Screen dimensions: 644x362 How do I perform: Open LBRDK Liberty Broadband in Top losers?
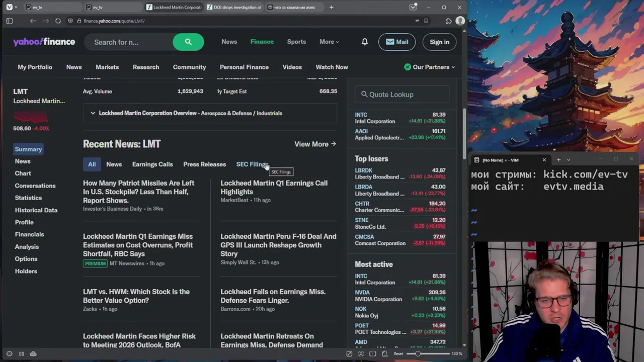coord(400,173)
